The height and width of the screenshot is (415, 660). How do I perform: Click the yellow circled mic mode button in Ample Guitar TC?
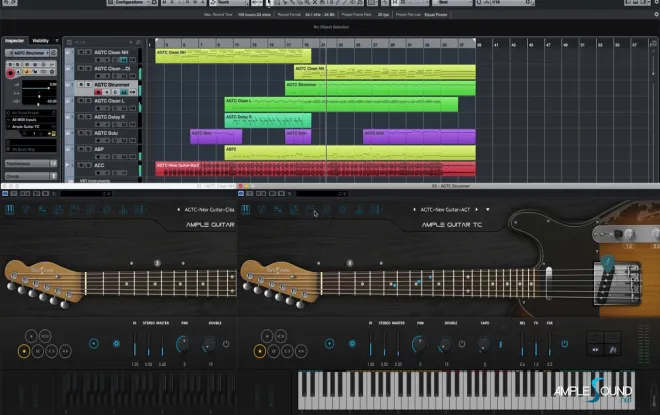click(x=260, y=351)
